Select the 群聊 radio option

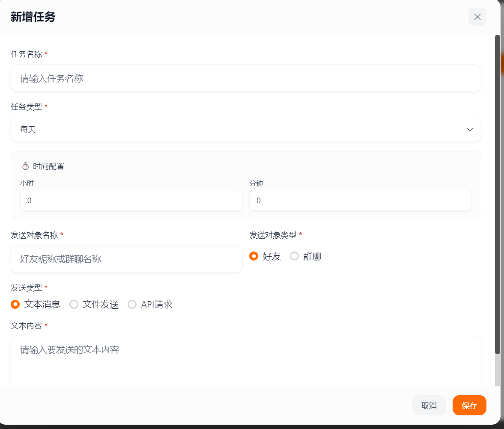[x=295, y=256]
